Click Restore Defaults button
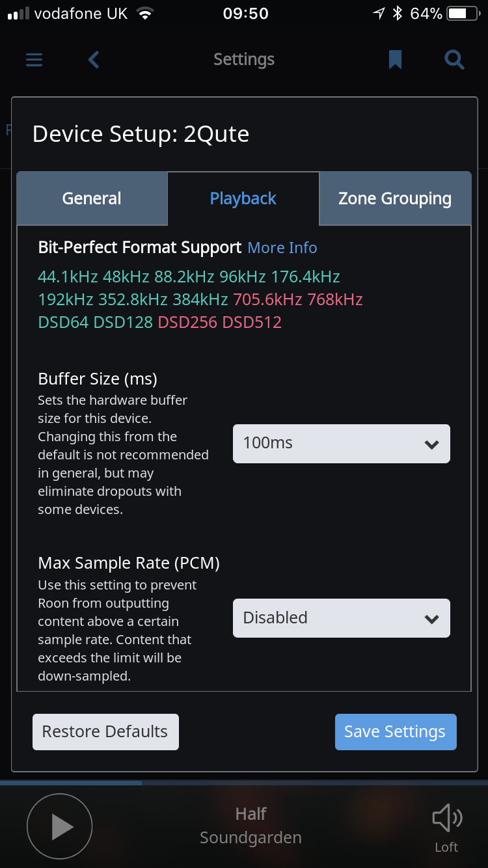The height and width of the screenshot is (868, 488). coord(105,732)
